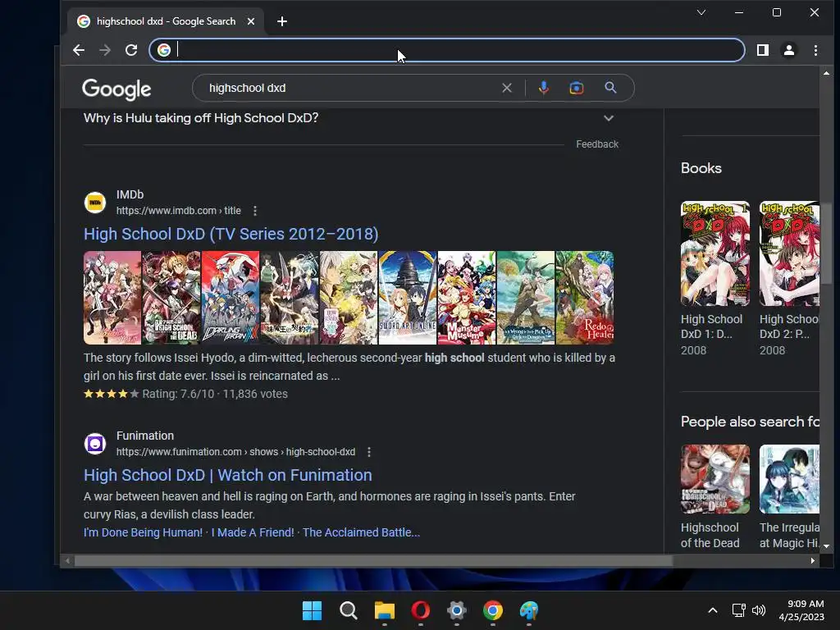840x630 pixels.
Task: Open a new tab with the plus button
Action: point(282,21)
